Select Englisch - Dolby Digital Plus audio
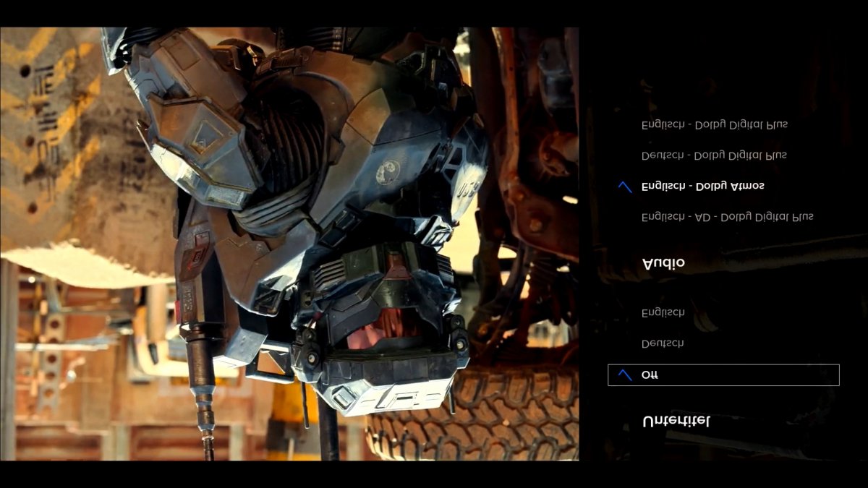 click(x=714, y=124)
